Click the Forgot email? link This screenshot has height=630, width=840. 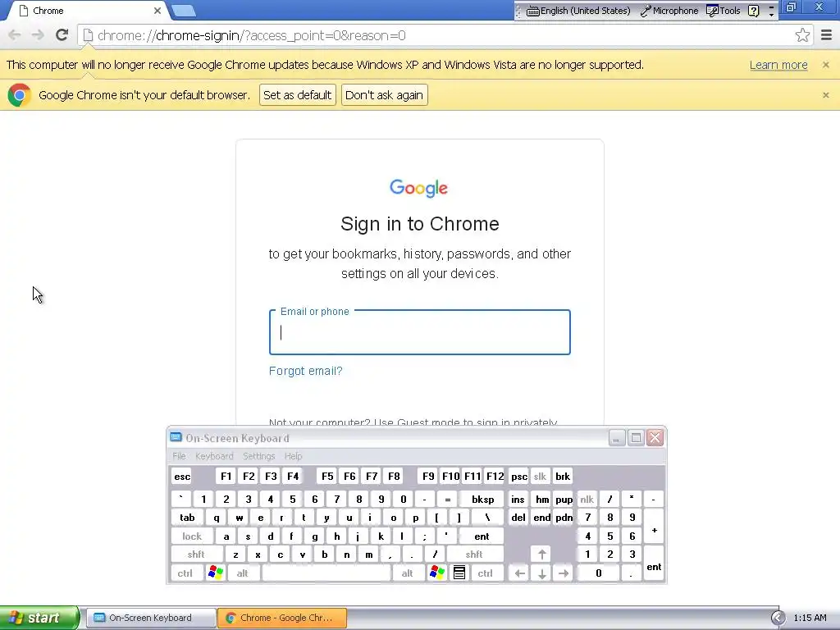tap(305, 371)
